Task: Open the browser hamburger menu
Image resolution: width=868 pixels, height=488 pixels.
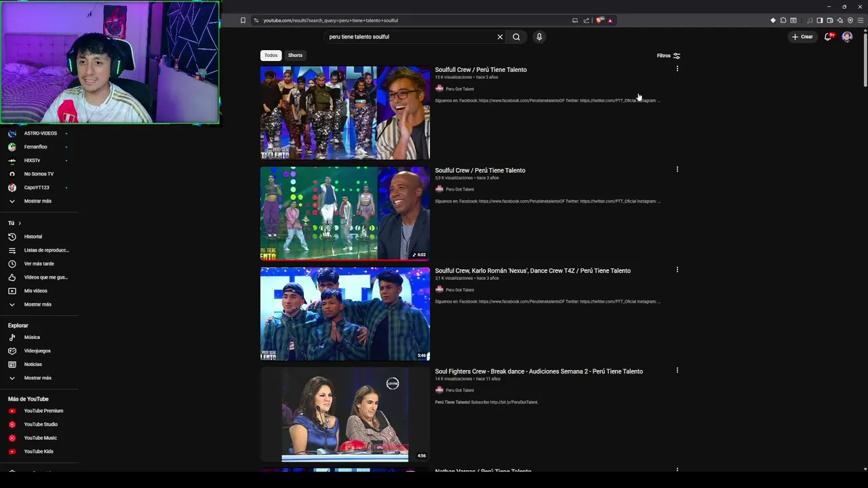Action: click(861, 20)
